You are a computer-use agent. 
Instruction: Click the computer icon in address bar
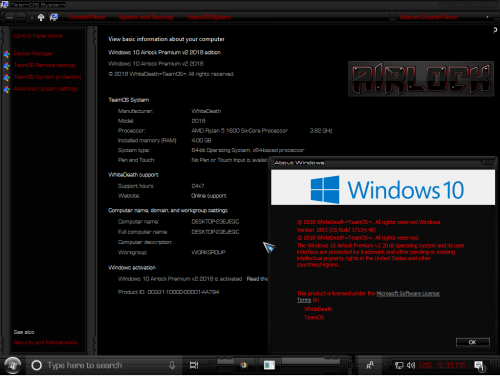coord(54,17)
